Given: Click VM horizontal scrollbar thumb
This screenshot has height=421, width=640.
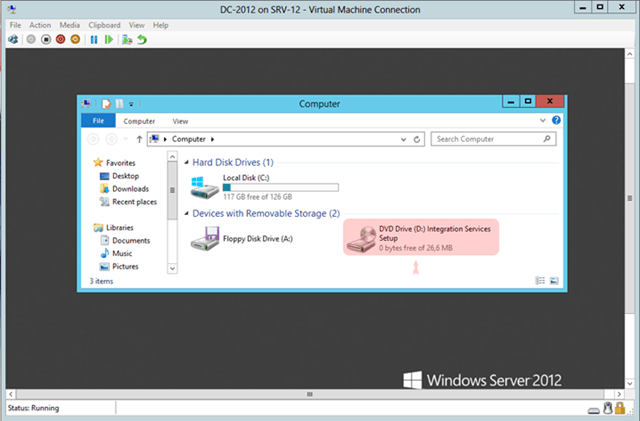Looking at the screenshot, I should pos(310,394).
